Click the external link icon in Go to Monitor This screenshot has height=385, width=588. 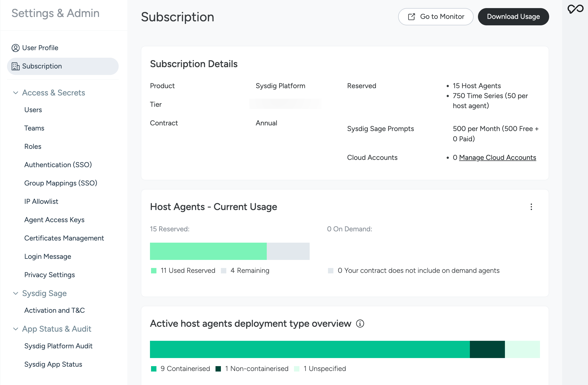tap(412, 17)
